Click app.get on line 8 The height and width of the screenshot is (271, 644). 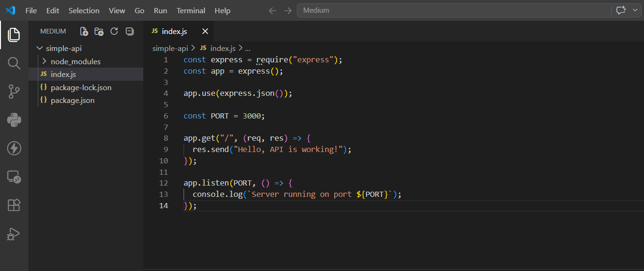pyautogui.click(x=199, y=138)
